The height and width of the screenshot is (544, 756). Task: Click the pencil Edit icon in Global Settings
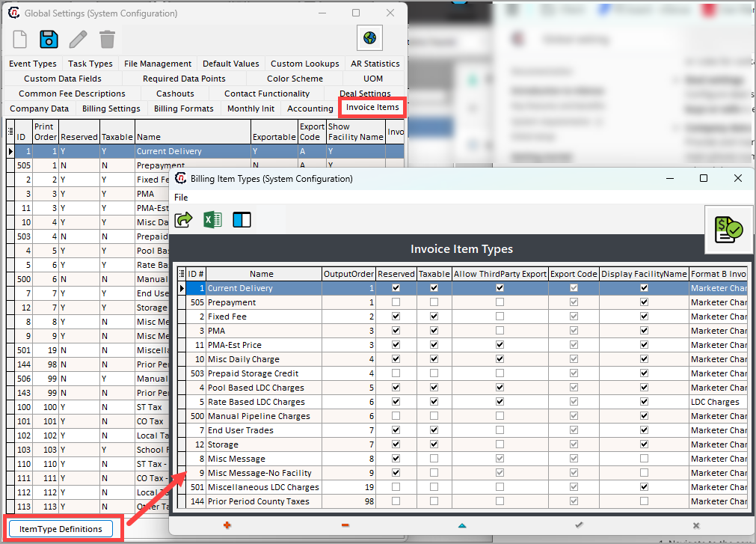(78, 40)
